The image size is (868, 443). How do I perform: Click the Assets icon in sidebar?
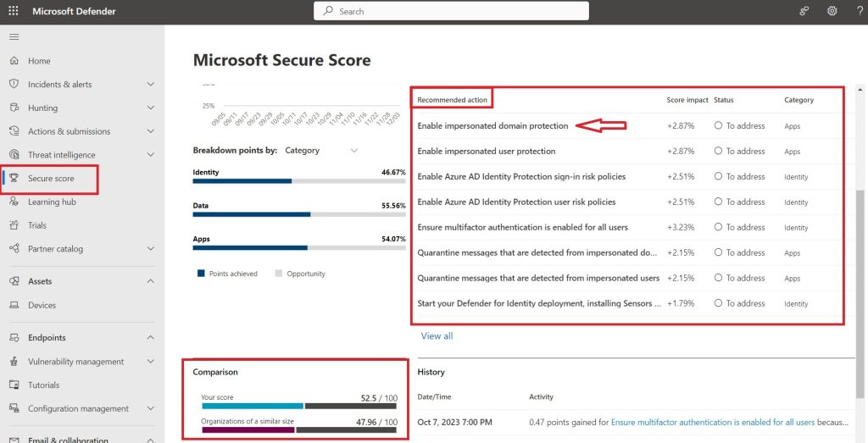pos(14,281)
